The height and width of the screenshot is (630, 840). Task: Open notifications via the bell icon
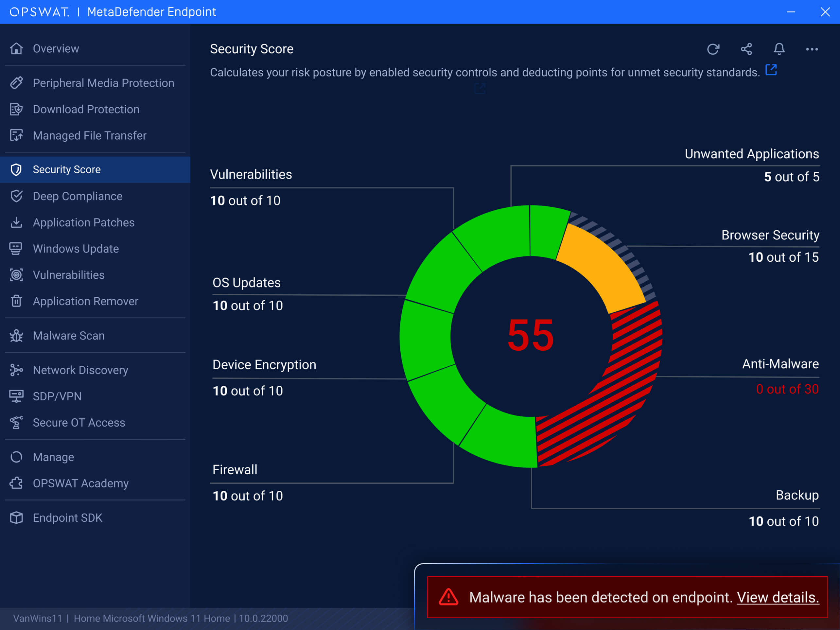tap(779, 49)
